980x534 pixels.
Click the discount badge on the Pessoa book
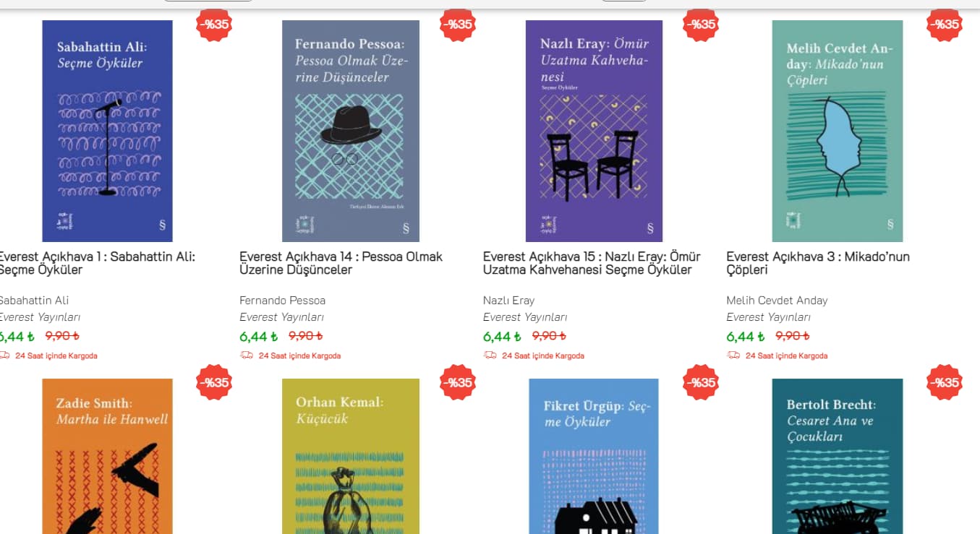click(458, 25)
